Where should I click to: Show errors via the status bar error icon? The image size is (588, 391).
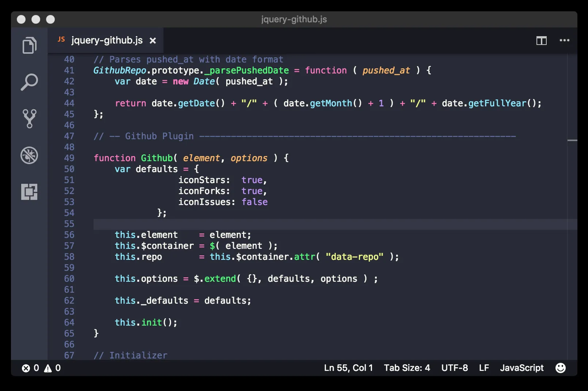tap(26, 368)
